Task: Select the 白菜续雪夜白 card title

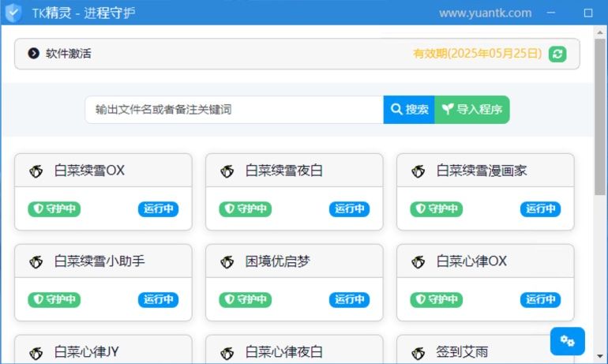Action: [284, 171]
